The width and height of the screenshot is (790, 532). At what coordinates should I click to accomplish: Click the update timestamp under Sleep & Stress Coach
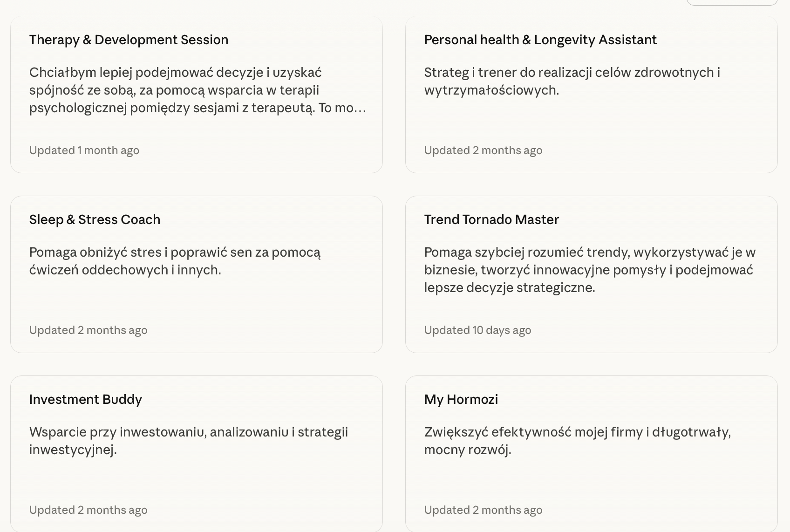[88, 330]
